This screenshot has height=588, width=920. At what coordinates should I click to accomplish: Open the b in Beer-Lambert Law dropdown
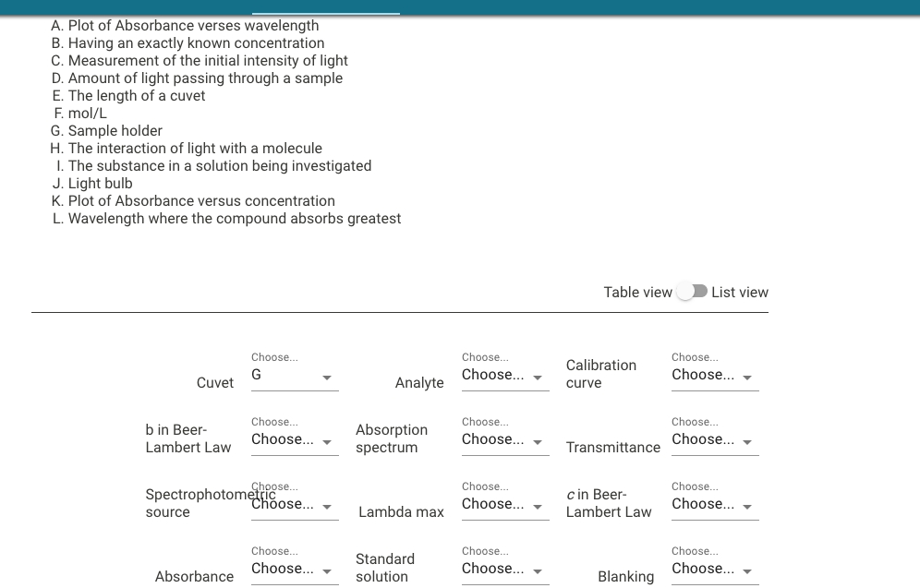[295, 439]
